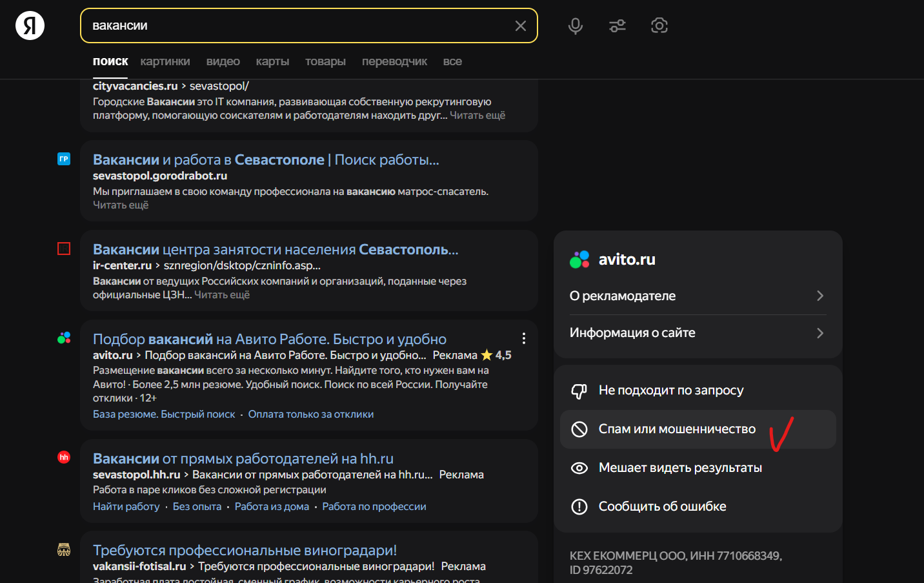
Task: Open image search camera icon
Action: [659, 26]
